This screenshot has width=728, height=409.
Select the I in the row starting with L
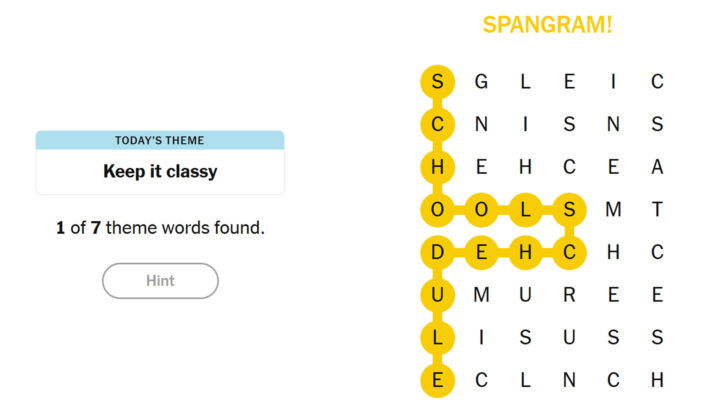[x=481, y=338]
